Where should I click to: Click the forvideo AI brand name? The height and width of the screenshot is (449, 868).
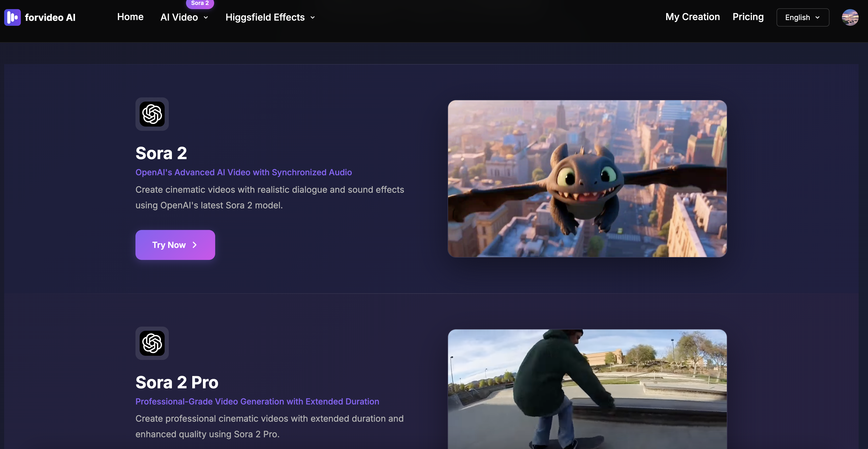tap(50, 17)
